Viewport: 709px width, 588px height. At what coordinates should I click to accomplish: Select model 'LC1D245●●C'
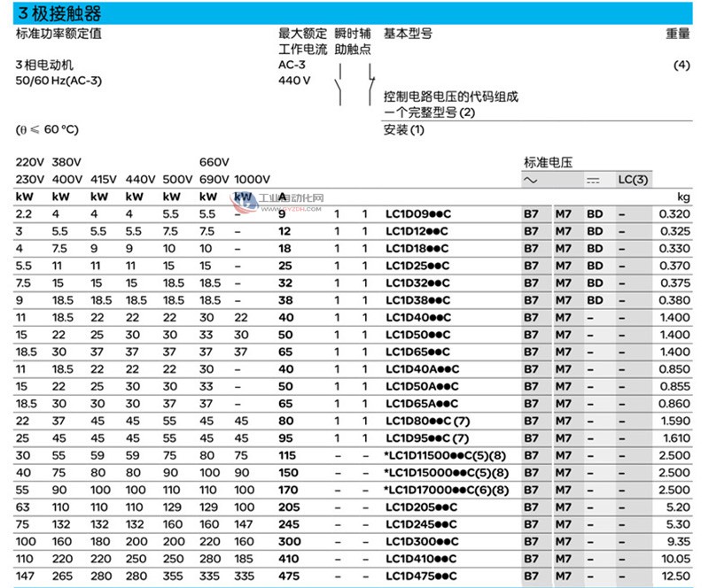[x=422, y=524]
